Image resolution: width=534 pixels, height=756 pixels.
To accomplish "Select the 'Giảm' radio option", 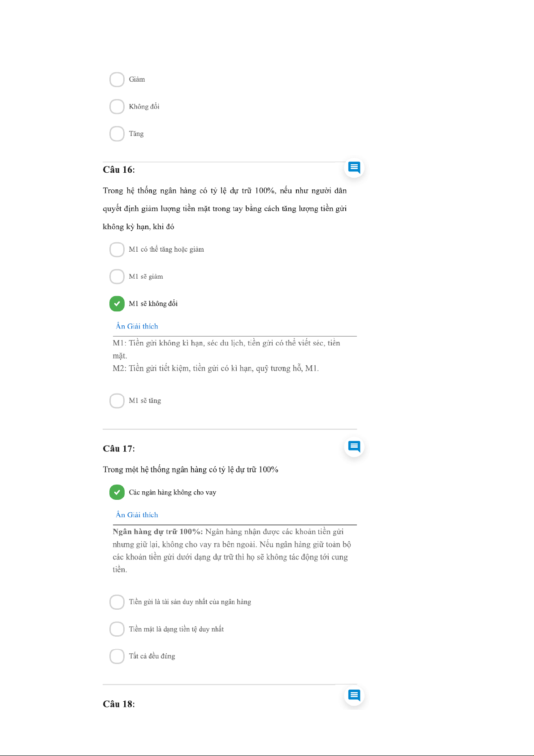I will pyautogui.click(x=117, y=79).
